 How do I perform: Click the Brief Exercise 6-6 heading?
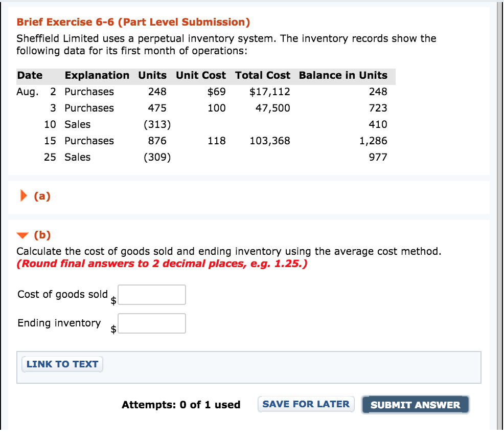point(133,22)
